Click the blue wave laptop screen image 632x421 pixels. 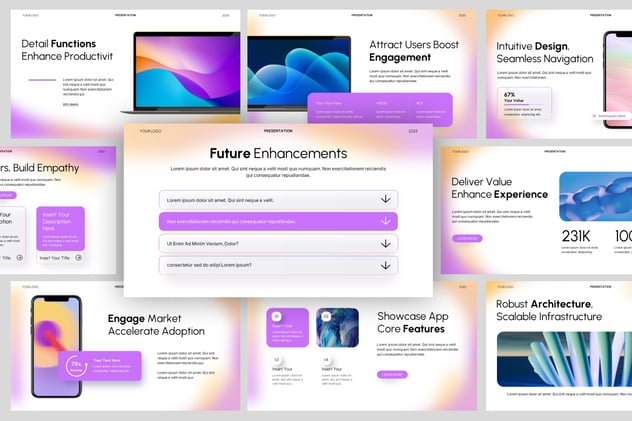[300, 72]
